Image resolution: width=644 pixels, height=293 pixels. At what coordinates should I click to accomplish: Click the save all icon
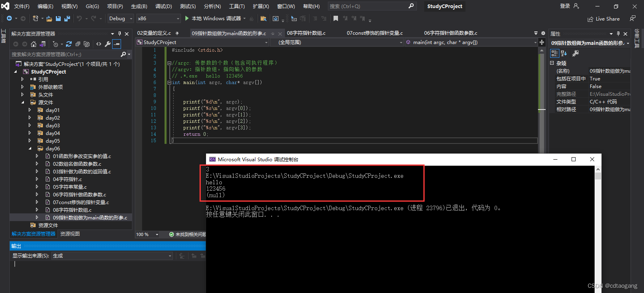click(x=67, y=19)
